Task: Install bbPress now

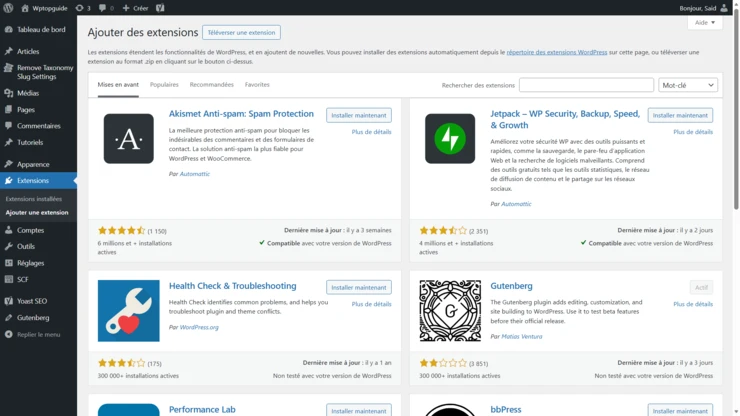Action: [x=680, y=410]
